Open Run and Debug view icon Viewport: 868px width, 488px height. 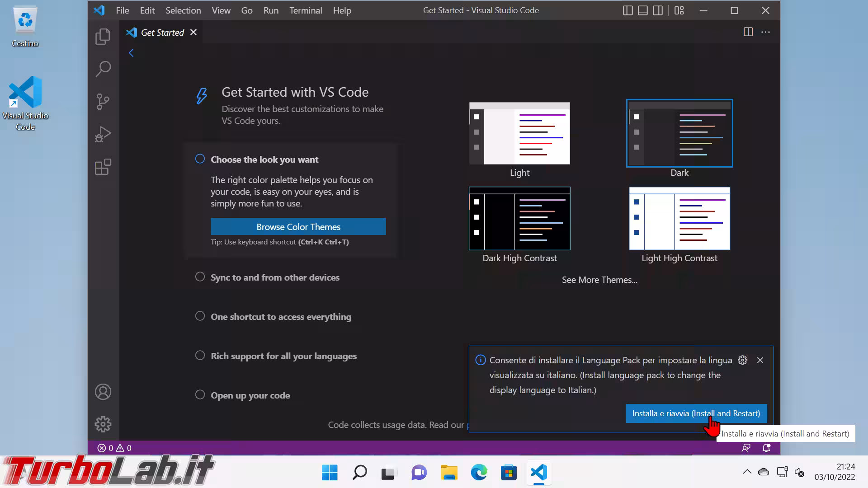[x=103, y=134]
